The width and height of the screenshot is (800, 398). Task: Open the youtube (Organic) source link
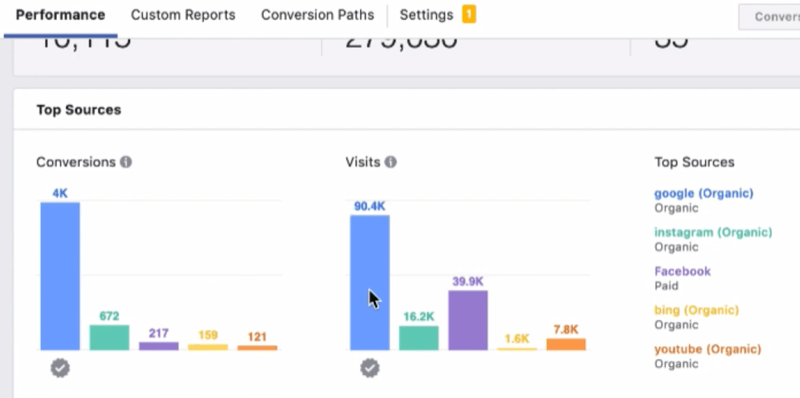tap(708, 350)
